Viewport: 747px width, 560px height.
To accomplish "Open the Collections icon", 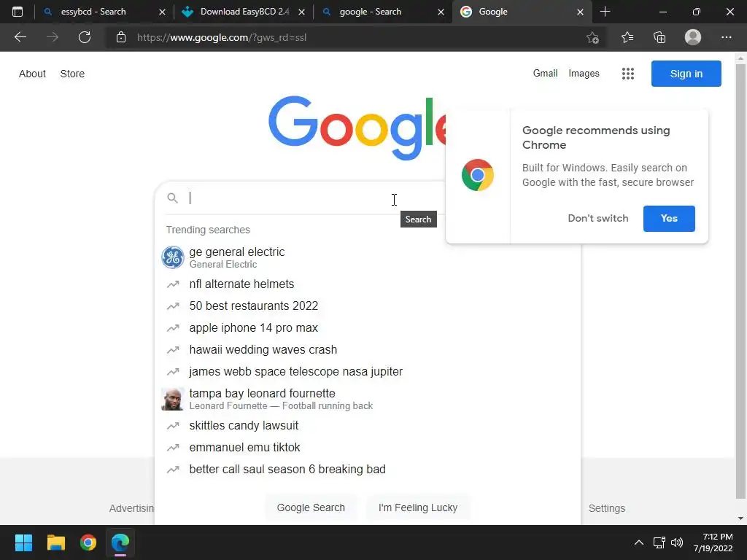I will (x=659, y=37).
